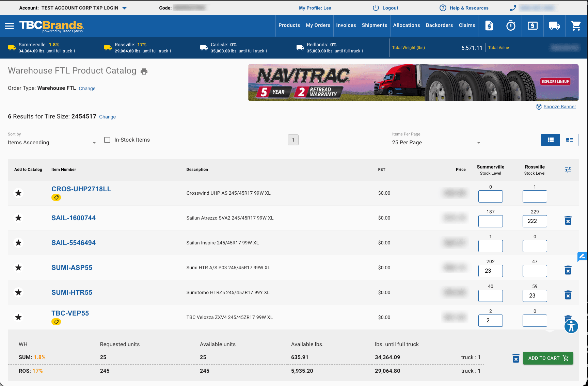Go to page 1 button
Screen dimensions: 588x386
pyautogui.click(x=293, y=140)
